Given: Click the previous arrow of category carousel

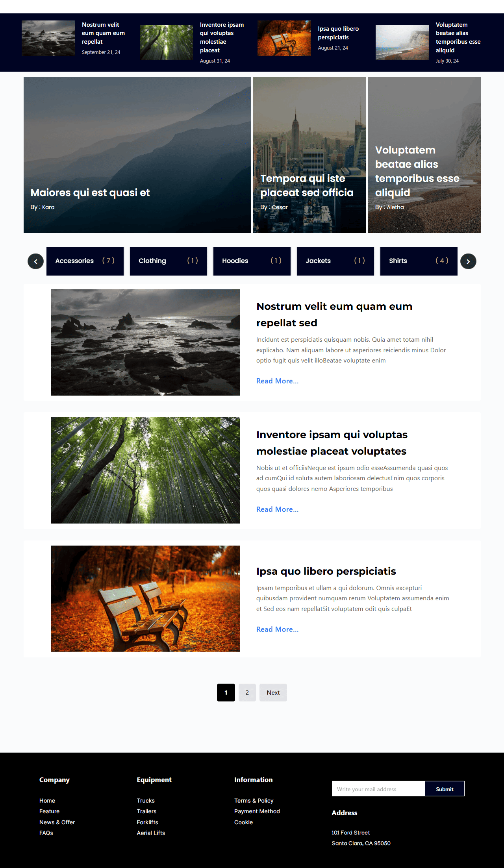Looking at the screenshot, I should click(x=35, y=261).
